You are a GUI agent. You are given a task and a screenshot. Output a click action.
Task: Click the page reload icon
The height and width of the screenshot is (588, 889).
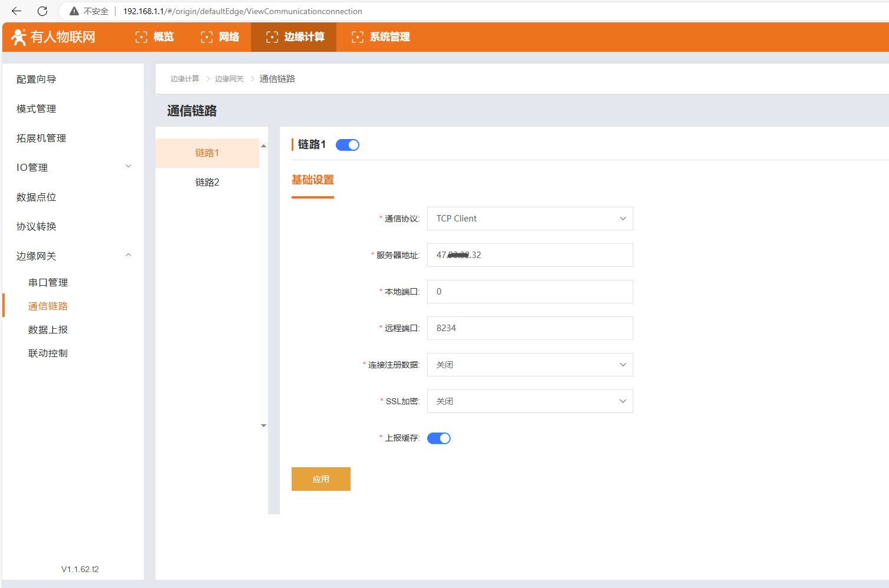(42, 11)
